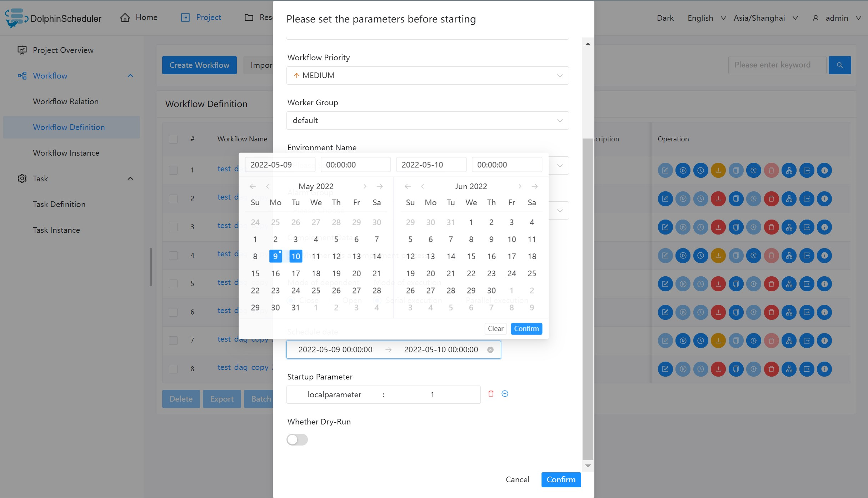Collapse the Task sidebar section

130,178
